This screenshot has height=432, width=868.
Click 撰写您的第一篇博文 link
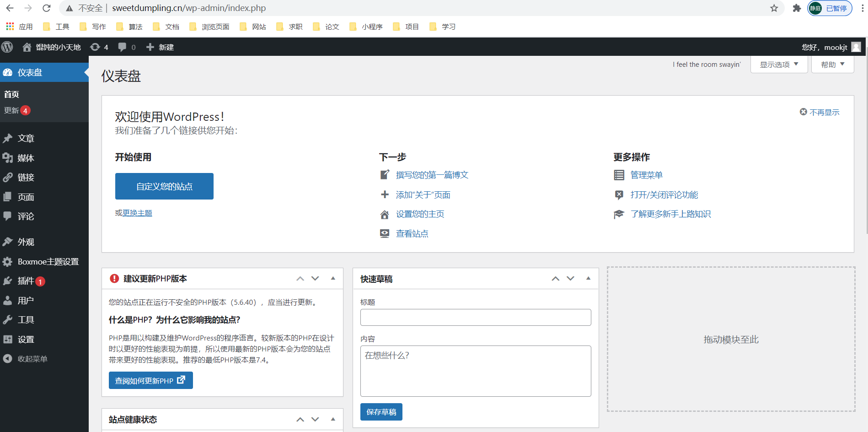[x=432, y=175]
